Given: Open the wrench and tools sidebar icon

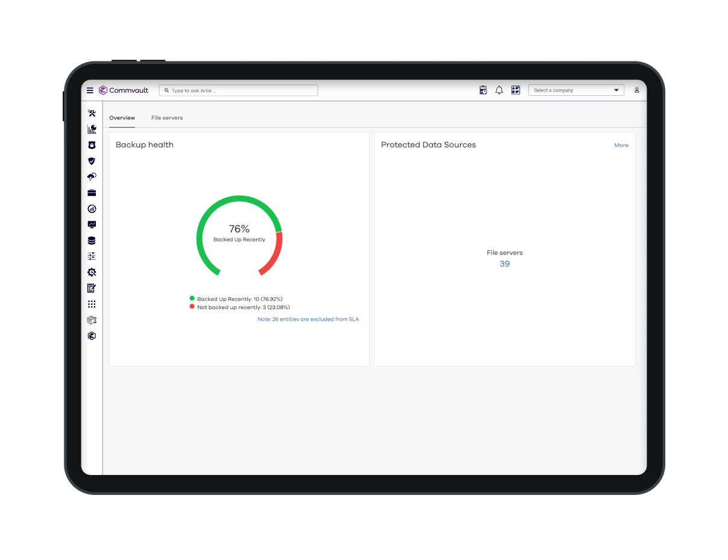Looking at the screenshot, I should [x=92, y=113].
